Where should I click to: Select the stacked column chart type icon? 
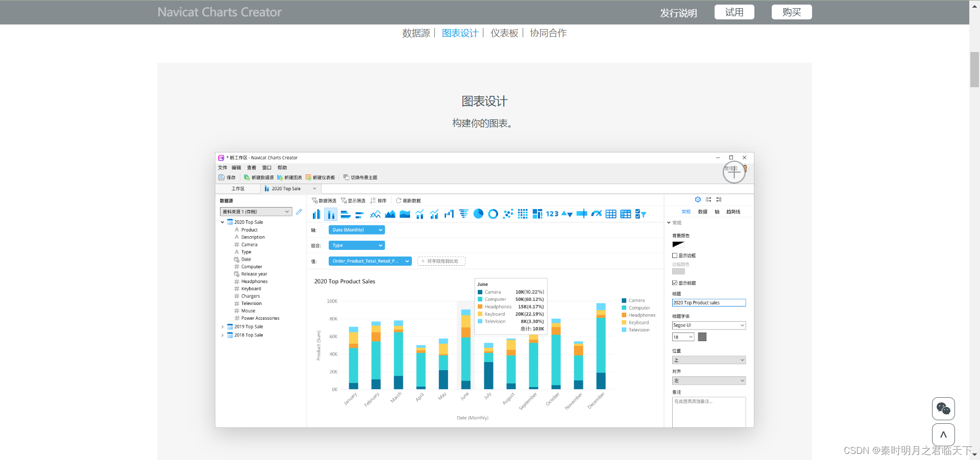point(331,214)
